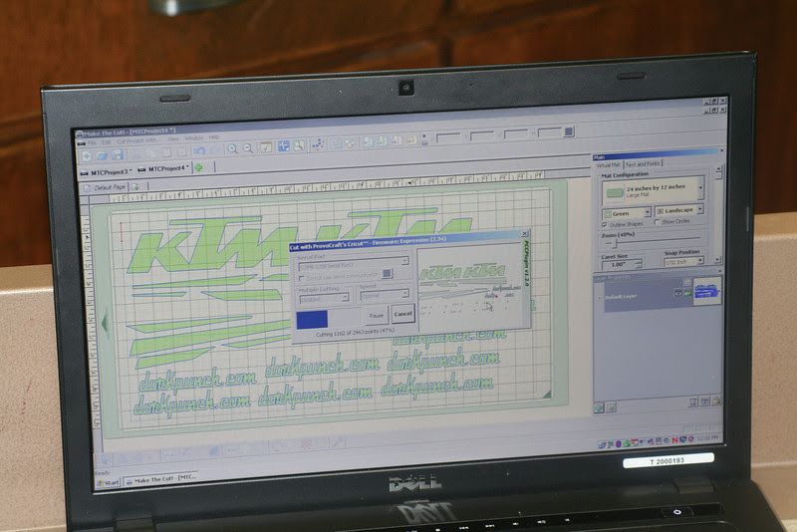This screenshot has width=797, height=532.
Task: Toggle the do not use serial communication checkbox
Action: pyautogui.click(x=302, y=278)
